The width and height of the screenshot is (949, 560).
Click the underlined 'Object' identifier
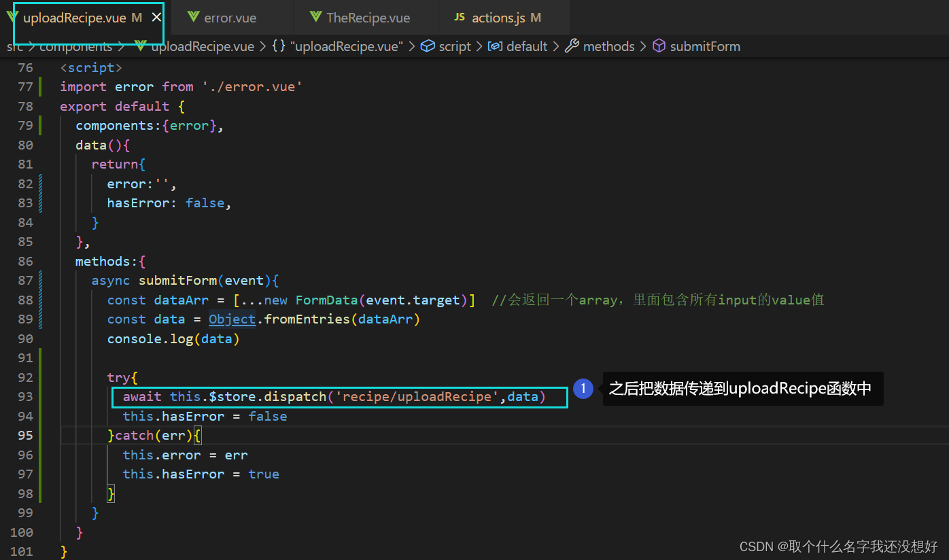tap(232, 319)
